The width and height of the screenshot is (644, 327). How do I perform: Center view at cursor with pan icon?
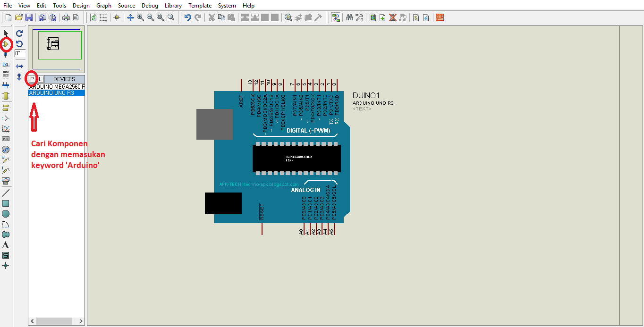click(130, 17)
